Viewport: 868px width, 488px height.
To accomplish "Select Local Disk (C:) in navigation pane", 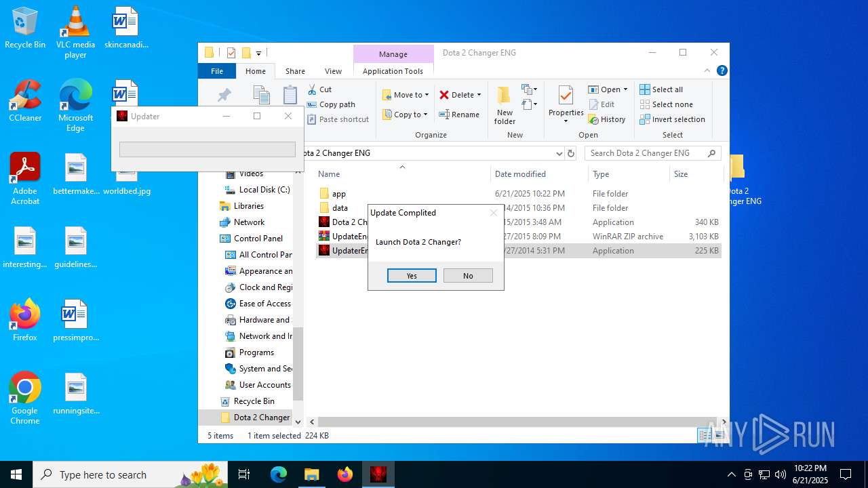I will point(258,190).
